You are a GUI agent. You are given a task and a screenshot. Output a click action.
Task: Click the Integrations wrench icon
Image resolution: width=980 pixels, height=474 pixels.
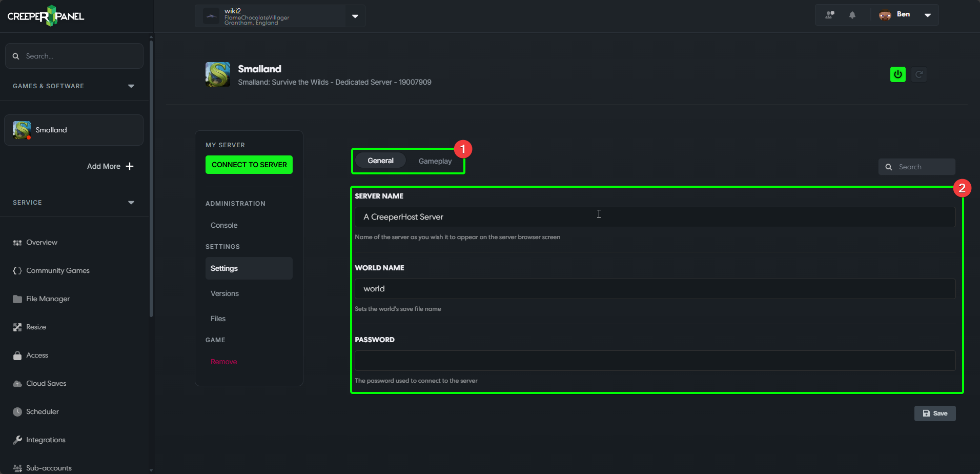(17, 440)
